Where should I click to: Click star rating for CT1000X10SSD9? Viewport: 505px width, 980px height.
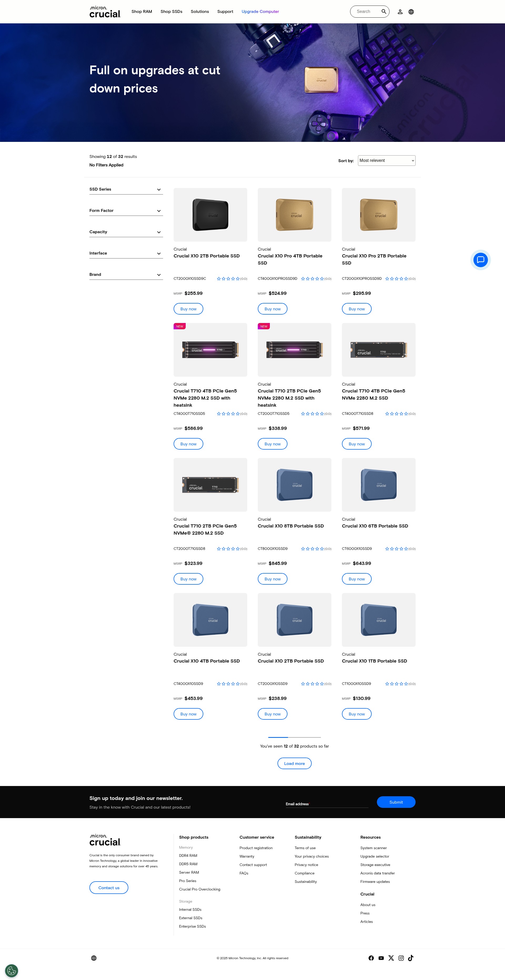click(396, 684)
